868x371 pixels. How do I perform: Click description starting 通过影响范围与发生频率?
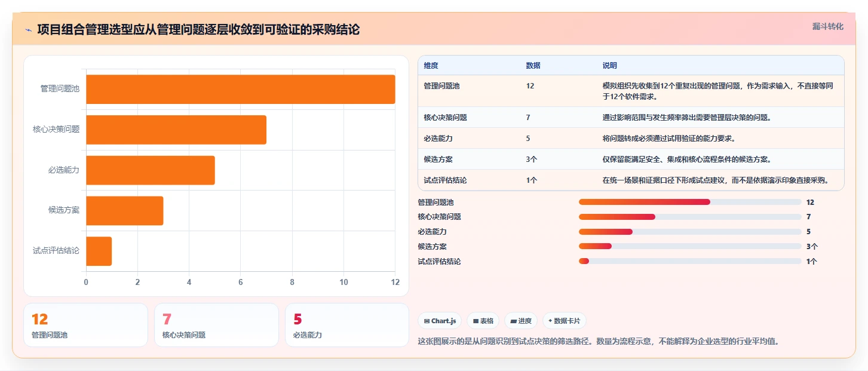(687, 118)
